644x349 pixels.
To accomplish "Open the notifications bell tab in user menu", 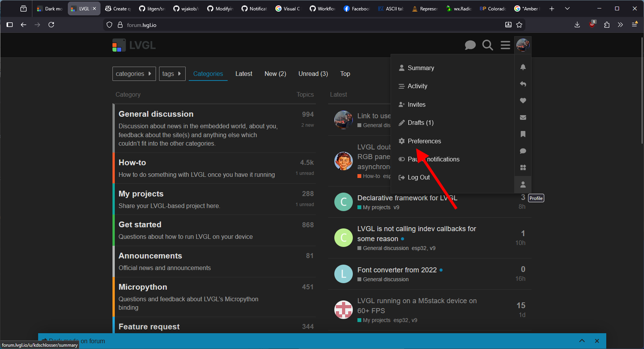I will coord(523,67).
